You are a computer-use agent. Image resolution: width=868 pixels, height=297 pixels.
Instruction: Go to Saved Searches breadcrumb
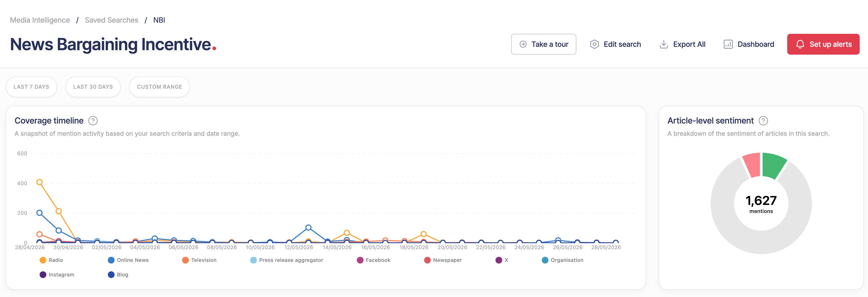pos(111,20)
